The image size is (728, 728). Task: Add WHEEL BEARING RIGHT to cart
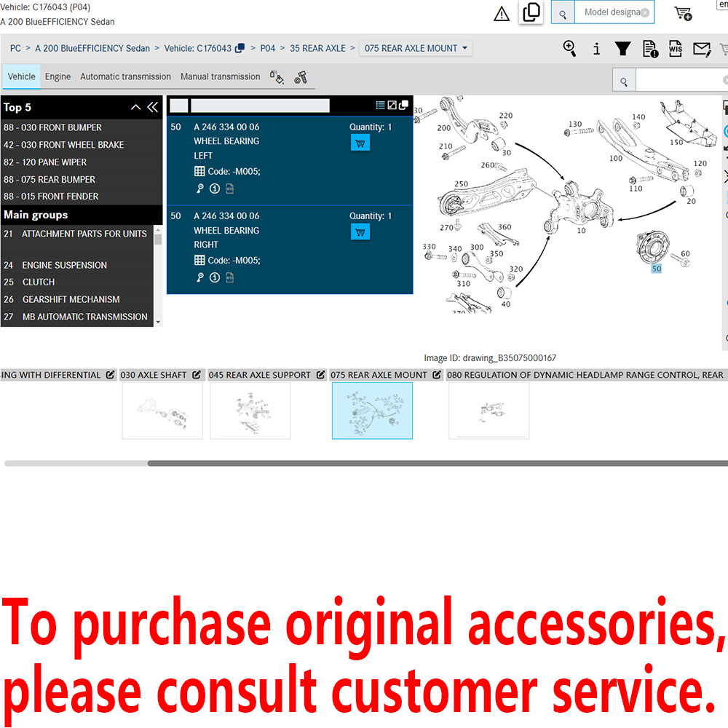(360, 232)
